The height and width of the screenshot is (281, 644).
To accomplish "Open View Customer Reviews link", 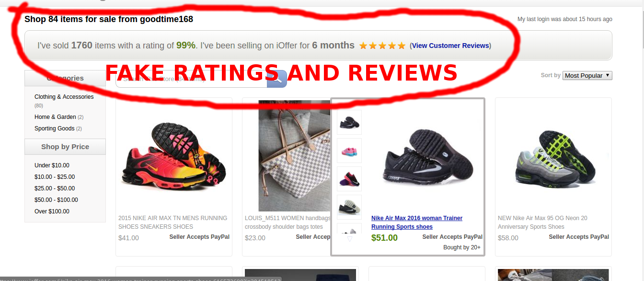I will pos(450,46).
